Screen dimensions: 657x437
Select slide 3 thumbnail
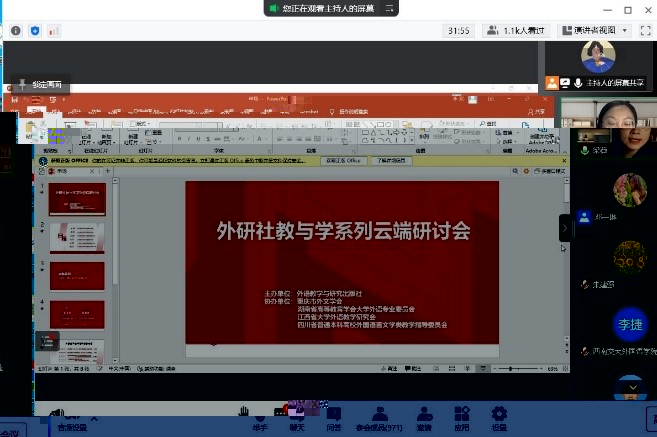pyautogui.click(x=77, y=276)
